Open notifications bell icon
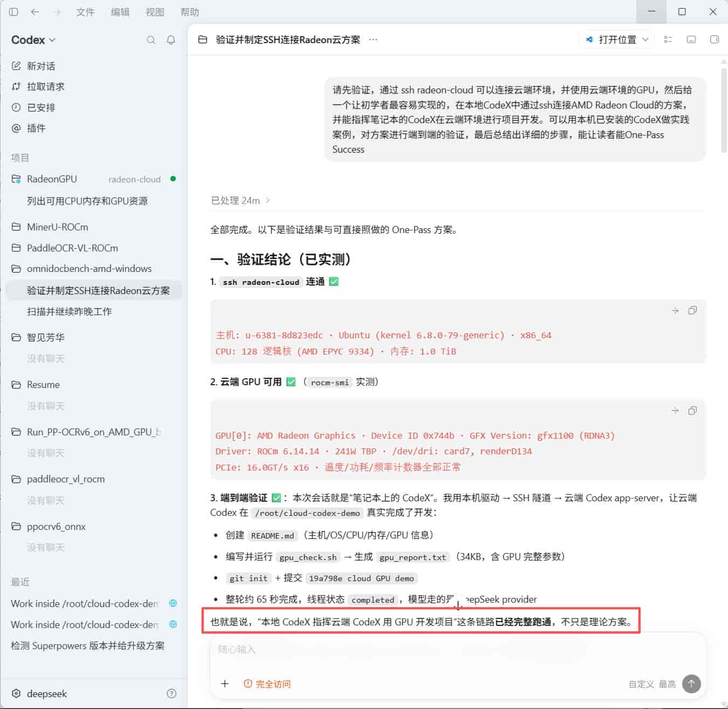This screenshot has height=709, width=728. (171, 40)
